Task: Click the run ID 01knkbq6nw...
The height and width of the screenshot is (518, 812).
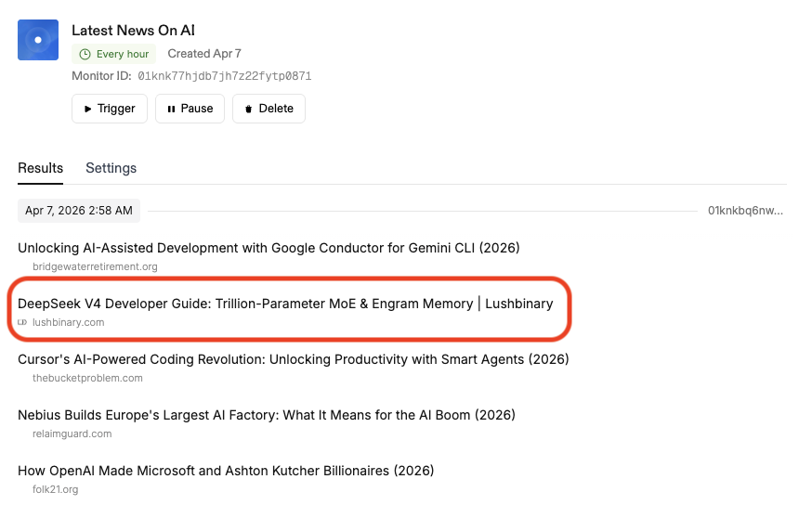Action: tap(745, 211)
